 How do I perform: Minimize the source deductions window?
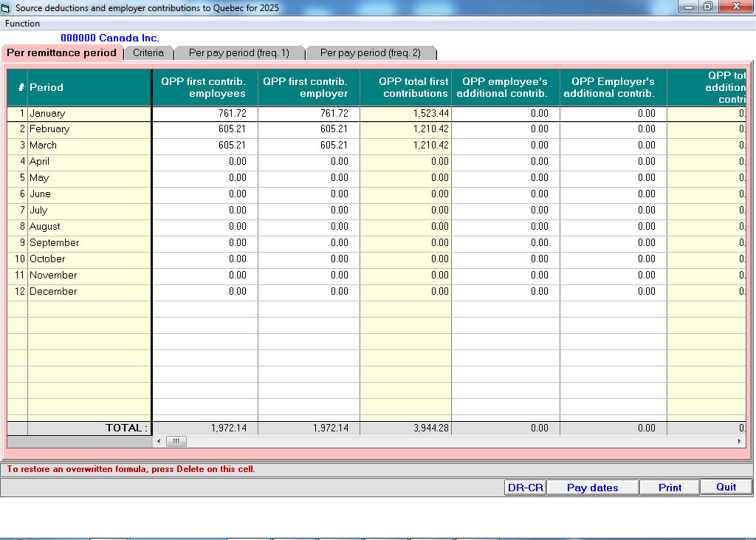tap(688, 7)
